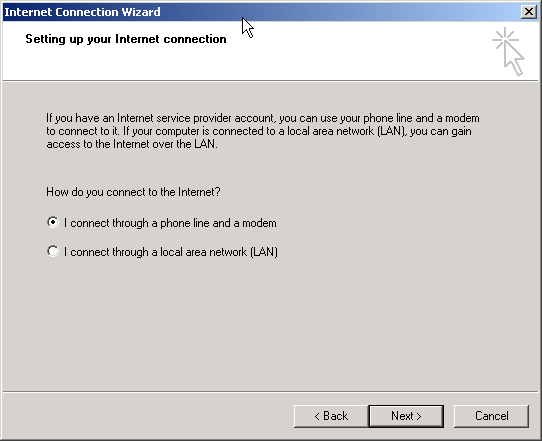Click the 'I connect through a local area network (LAN)' label
This screenshot has width=542, height=441.
(x=171, y=252)
